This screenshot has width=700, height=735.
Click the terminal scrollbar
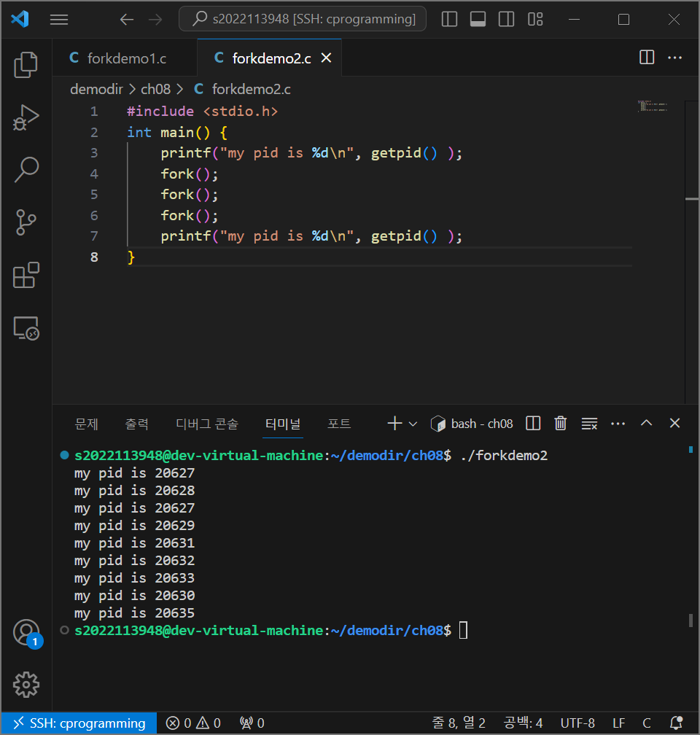[691, 620]
